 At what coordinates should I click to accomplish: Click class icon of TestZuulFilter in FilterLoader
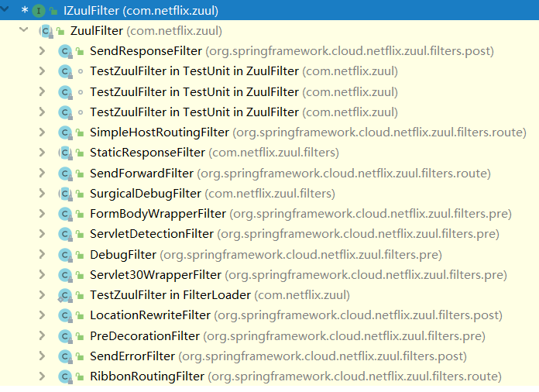tap(65, 295)
